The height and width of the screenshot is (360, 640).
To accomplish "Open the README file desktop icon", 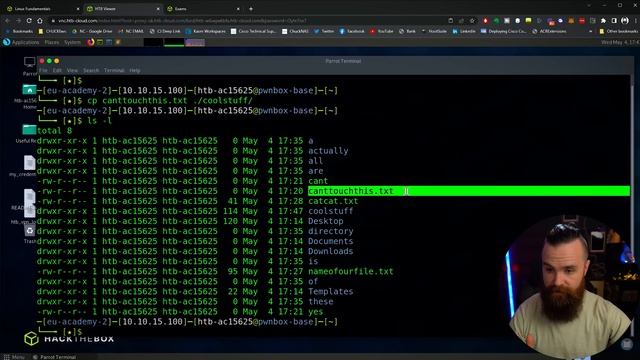I will tap(29, 199).
